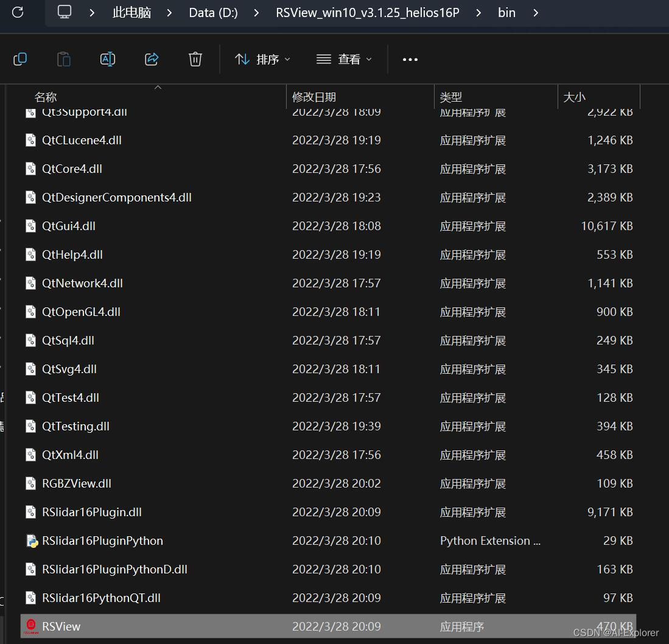Image resolution: width=669 pixels, height=644 pixels.
Task: Go to Data (D:) in the breadcrumb
Action: click(x=213, y=13)
